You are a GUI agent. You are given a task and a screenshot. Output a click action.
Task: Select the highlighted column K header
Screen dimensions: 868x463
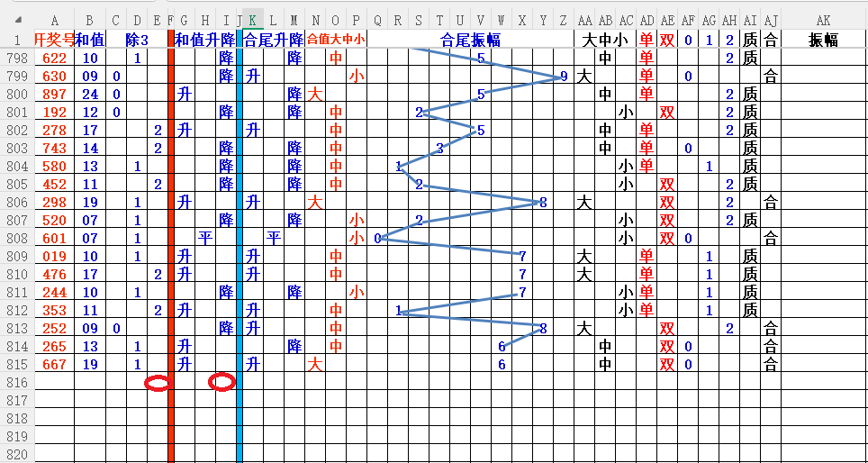pos(252,20)
